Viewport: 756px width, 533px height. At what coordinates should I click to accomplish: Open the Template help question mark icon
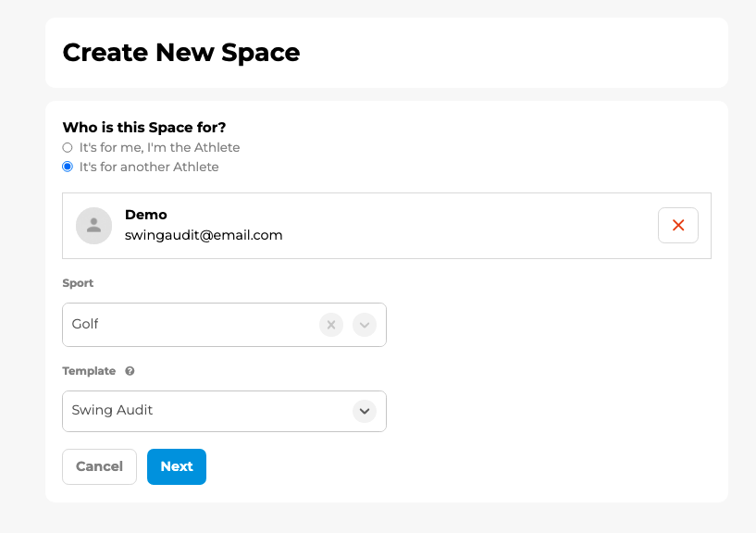(130, 371)
